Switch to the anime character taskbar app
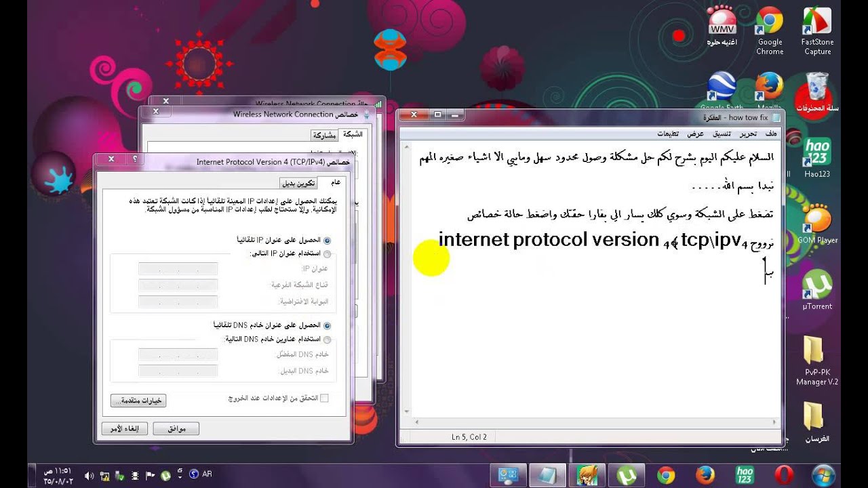 587,475
